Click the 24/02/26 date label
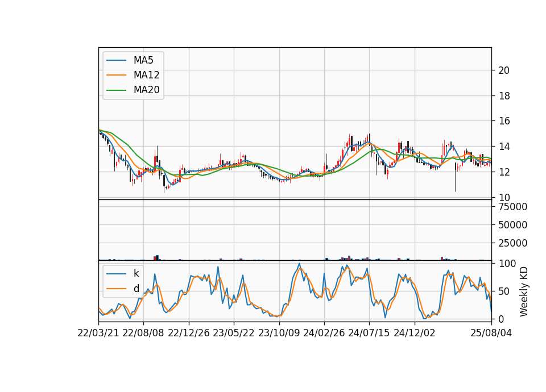Viewport: 546px width, 392px height. (x=324, y=333)
